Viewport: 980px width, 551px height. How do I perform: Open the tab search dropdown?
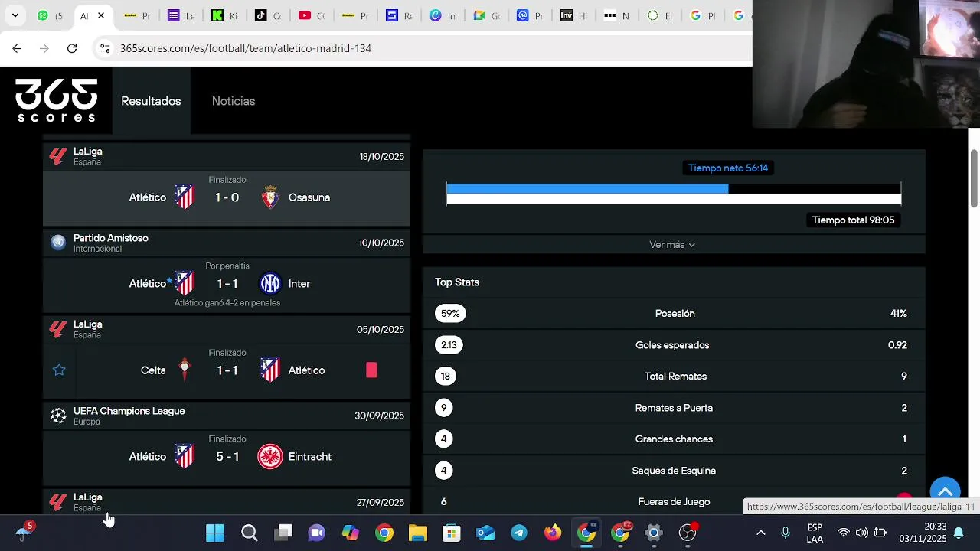click(15, 15)
